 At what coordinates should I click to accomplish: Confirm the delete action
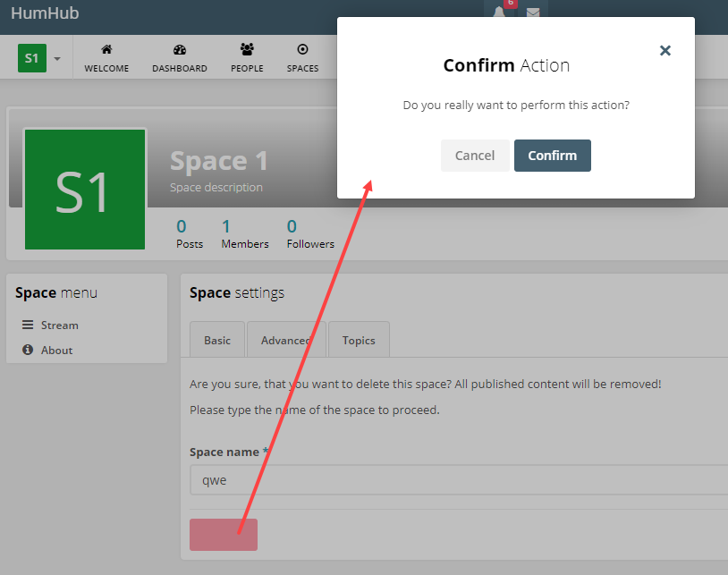coord(552,155)
